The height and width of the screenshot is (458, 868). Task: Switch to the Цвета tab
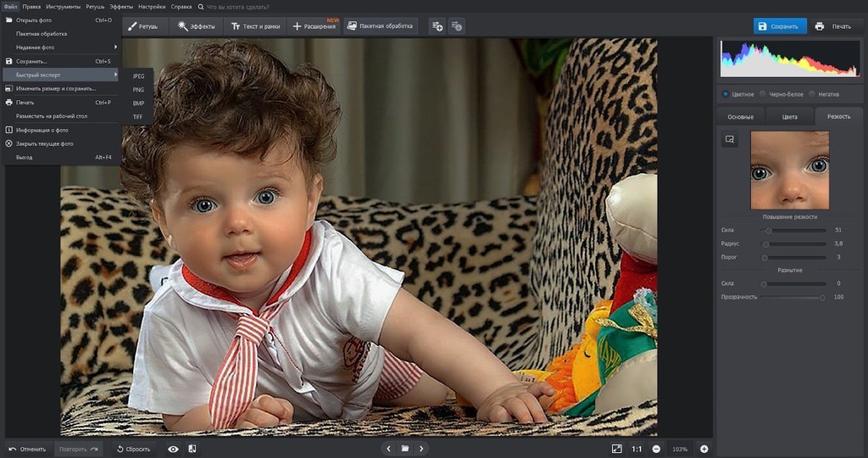click(789, 116)
